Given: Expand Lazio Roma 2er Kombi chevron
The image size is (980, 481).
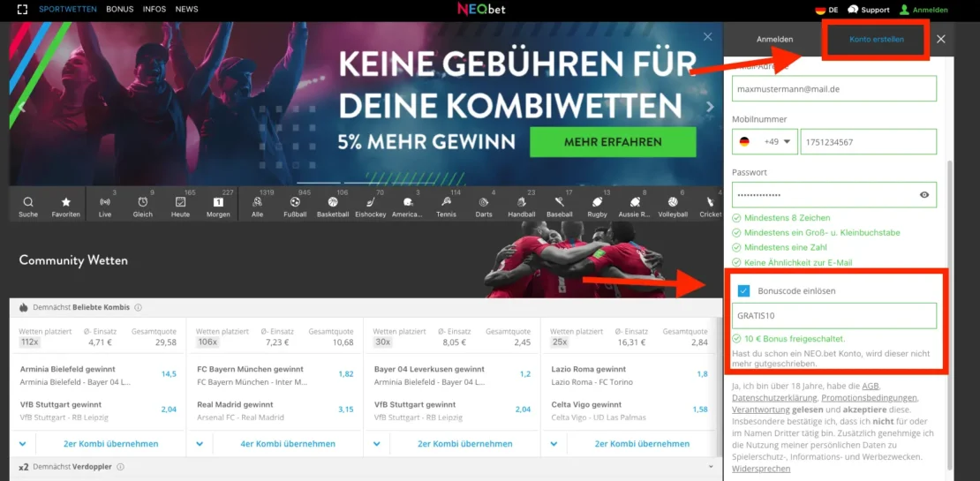Looking at the screenshot, I should [x=554, y=444].
